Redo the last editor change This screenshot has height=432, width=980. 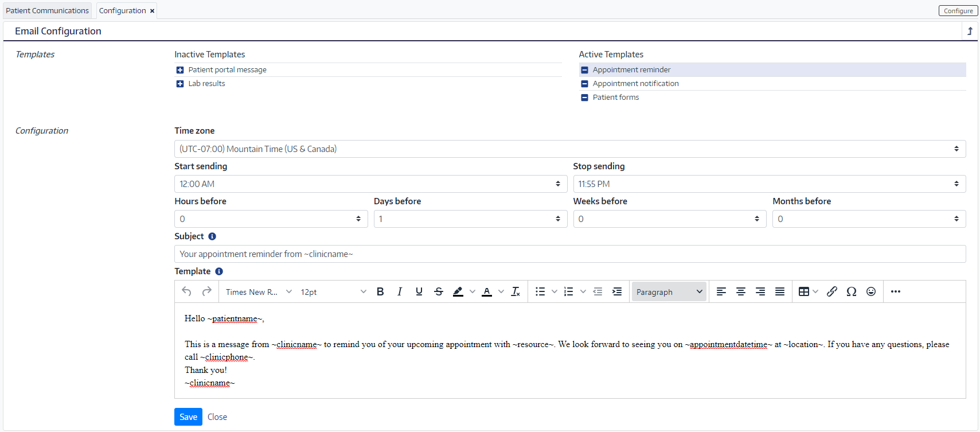(207, 291)
